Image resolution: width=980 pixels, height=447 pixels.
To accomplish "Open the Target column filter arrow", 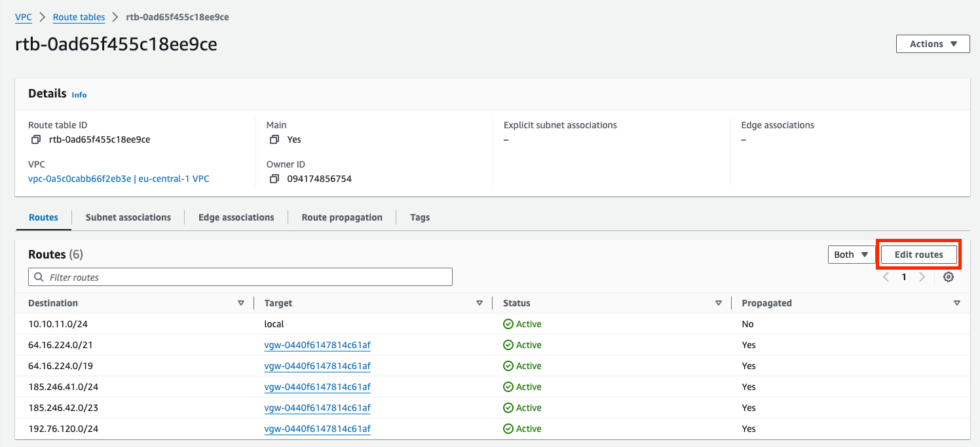I will click(480, 302).
